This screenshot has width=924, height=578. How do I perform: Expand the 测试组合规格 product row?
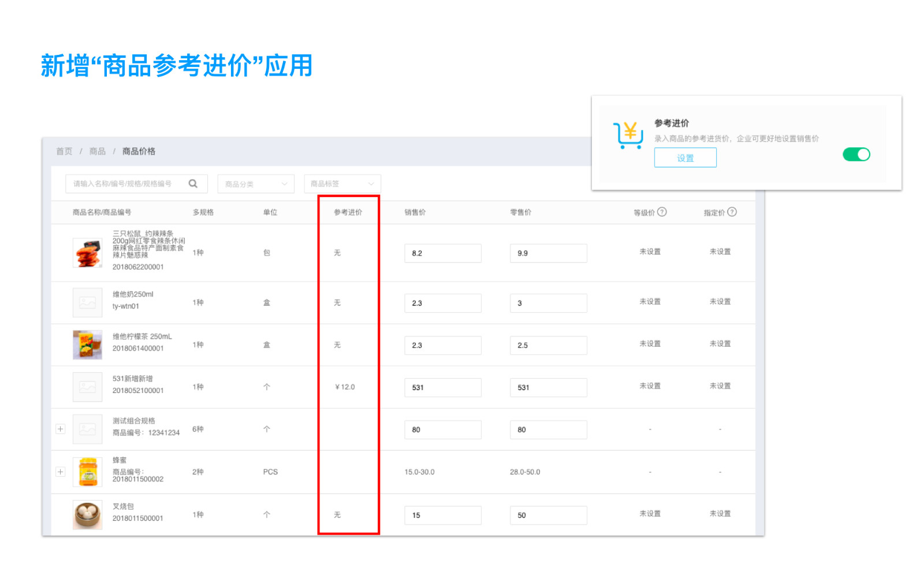[60, 429]
